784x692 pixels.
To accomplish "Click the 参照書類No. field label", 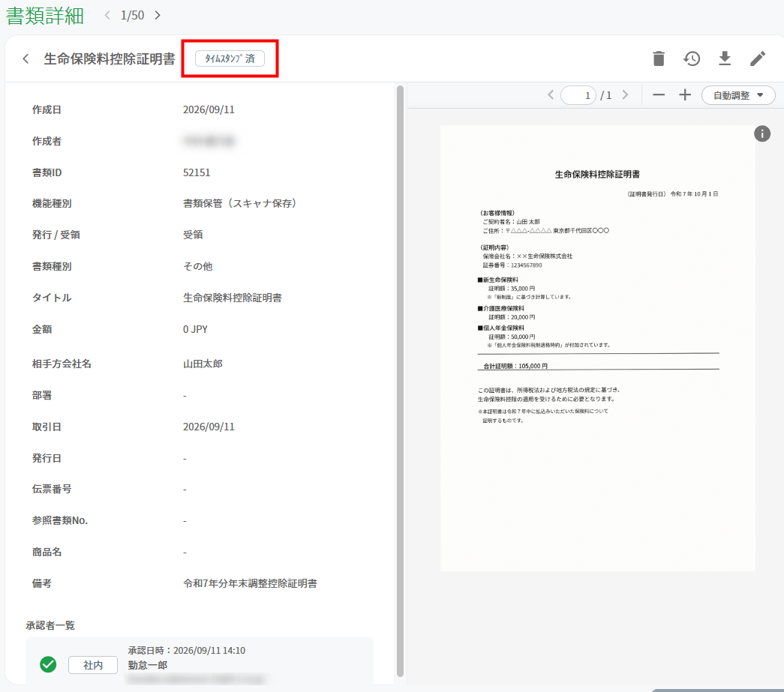I will (x=60, y=520).
